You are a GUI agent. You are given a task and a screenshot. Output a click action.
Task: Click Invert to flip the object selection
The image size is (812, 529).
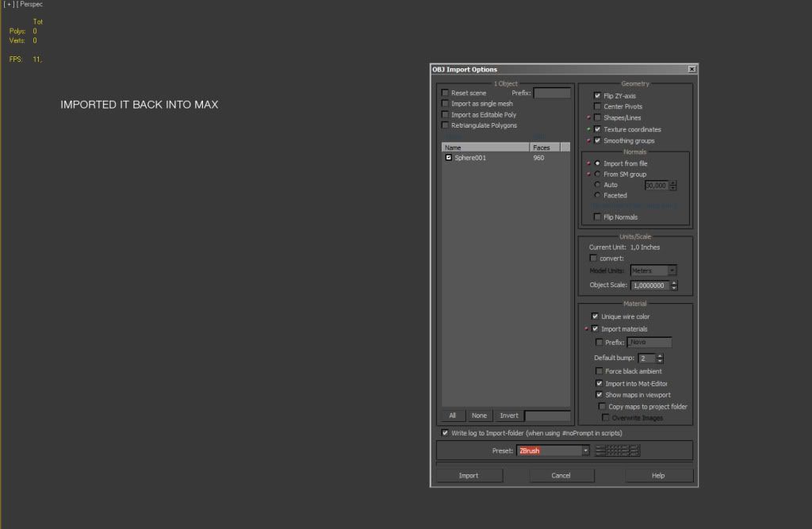coord(509,415)
